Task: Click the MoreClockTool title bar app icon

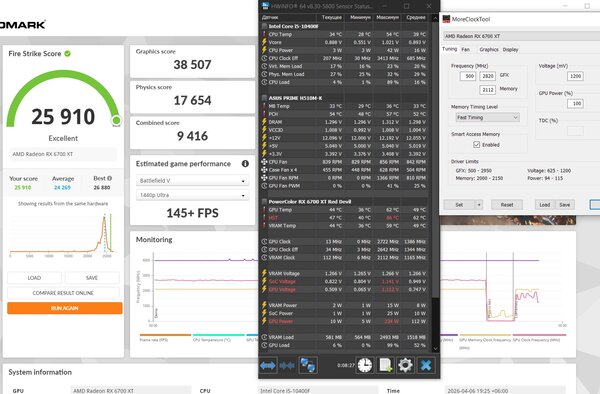Action: coord(446,19)
